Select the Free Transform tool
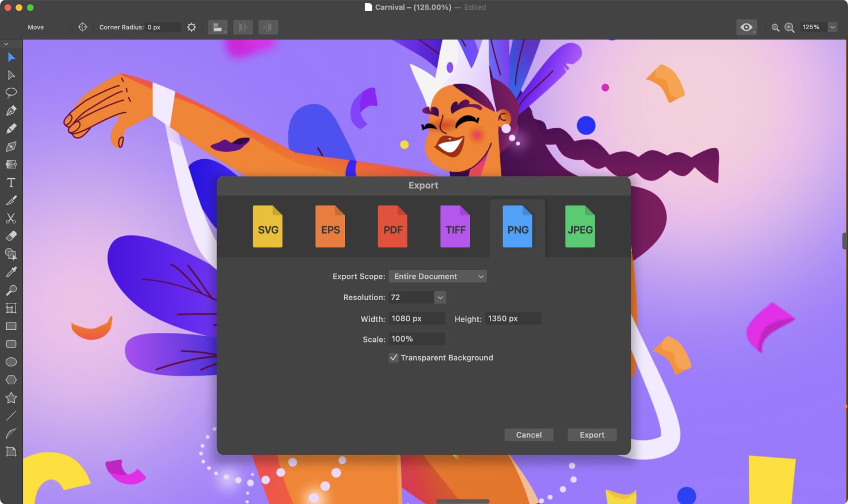This screenshot has height=504, width=848. pyautogui.click(x=11, y=308)
